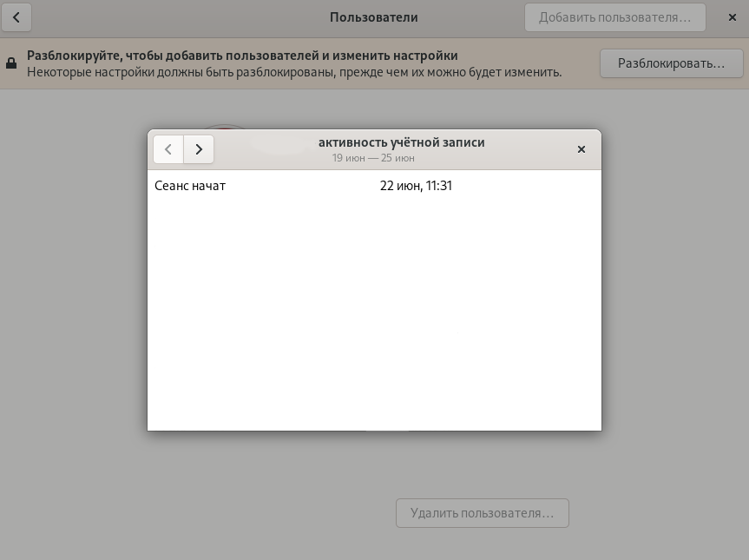Click the Некоторые настройки banner description
Viewport: 749px width, 560px height.
(x=293, y=72)
